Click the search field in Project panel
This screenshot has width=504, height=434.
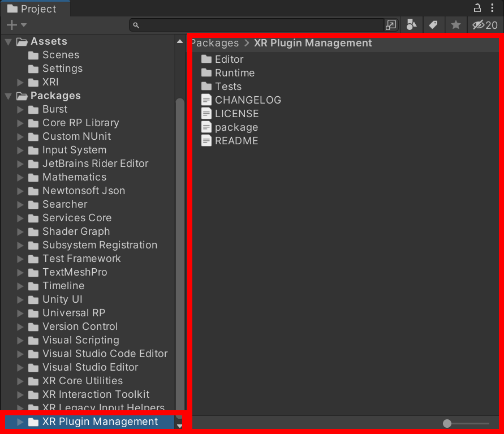257,25
